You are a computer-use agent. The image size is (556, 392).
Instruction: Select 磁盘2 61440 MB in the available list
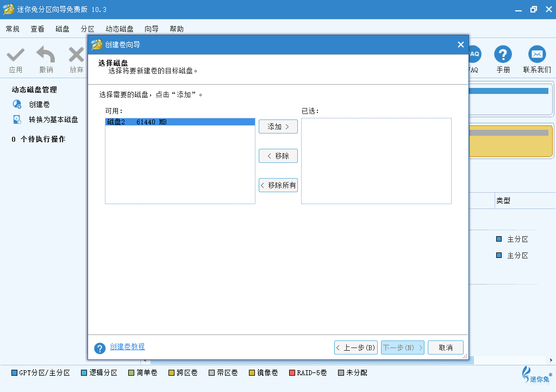[x=180, y=122]
